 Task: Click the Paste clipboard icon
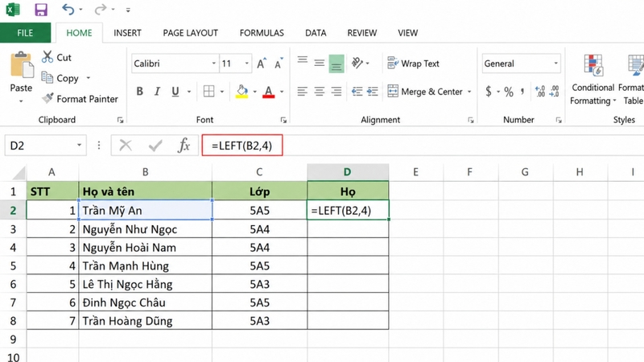pyautogui.click(x=22, y=65)
